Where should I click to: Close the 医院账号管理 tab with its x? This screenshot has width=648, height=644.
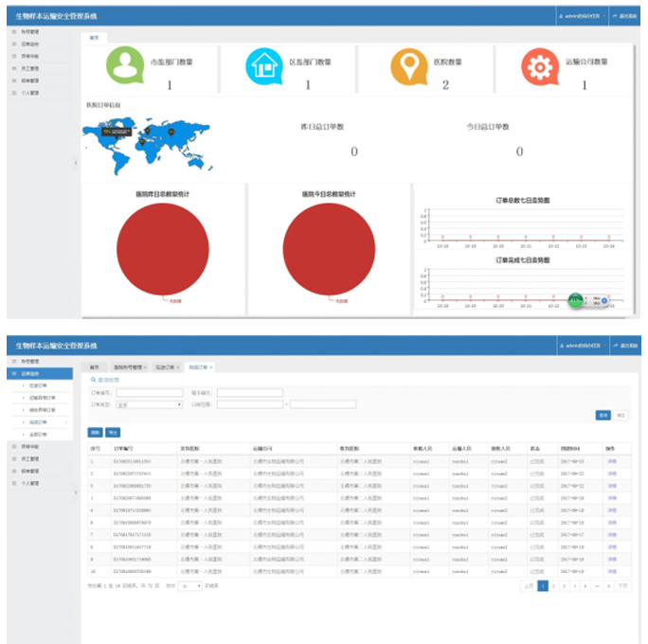tap(145, 367)
